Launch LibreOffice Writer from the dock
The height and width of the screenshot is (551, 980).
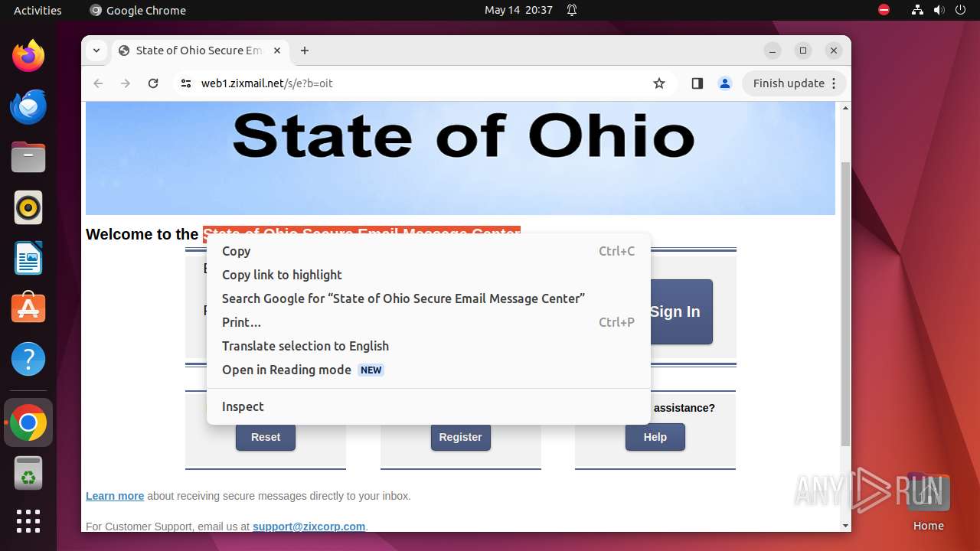coord(28,258)
